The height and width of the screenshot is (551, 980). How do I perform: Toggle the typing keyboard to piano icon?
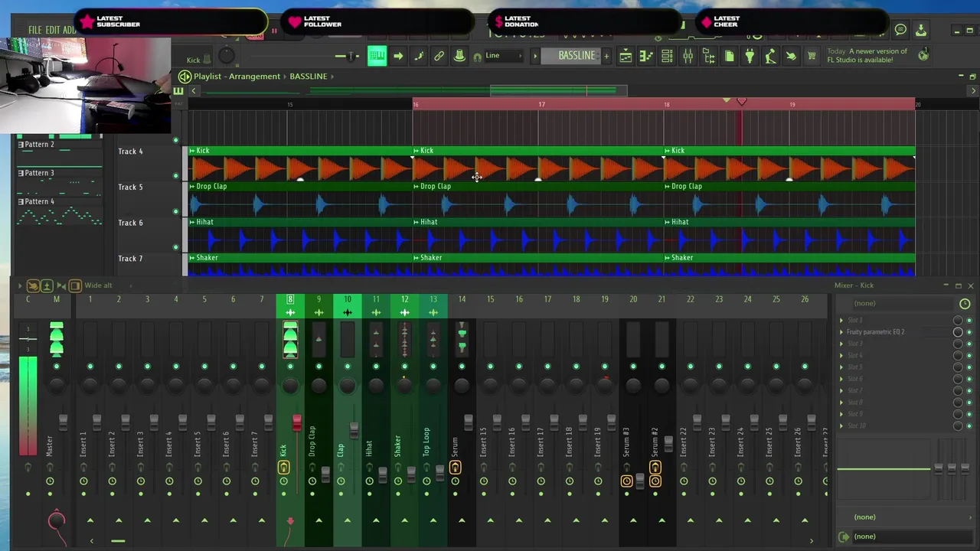point(377,56)
